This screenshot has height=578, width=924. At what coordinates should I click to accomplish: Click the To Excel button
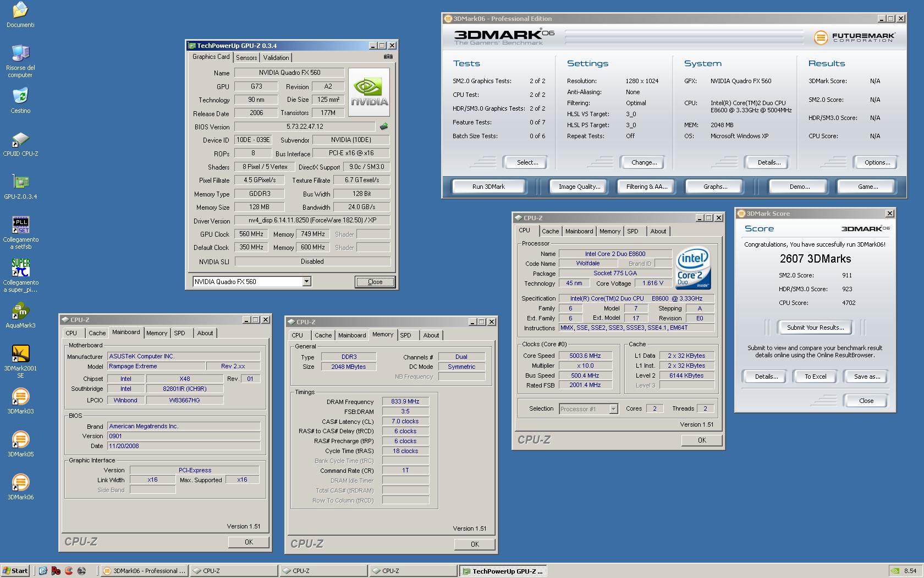coord(815,377)
